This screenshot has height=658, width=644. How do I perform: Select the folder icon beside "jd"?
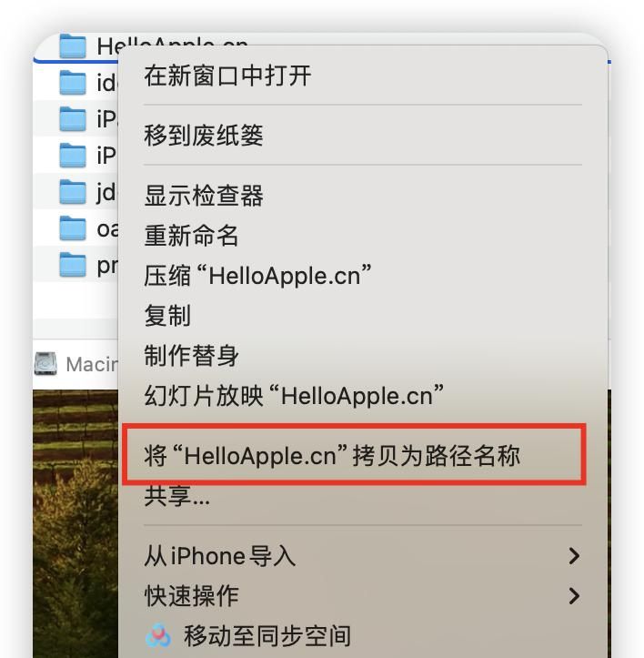(x=73, y=192)
